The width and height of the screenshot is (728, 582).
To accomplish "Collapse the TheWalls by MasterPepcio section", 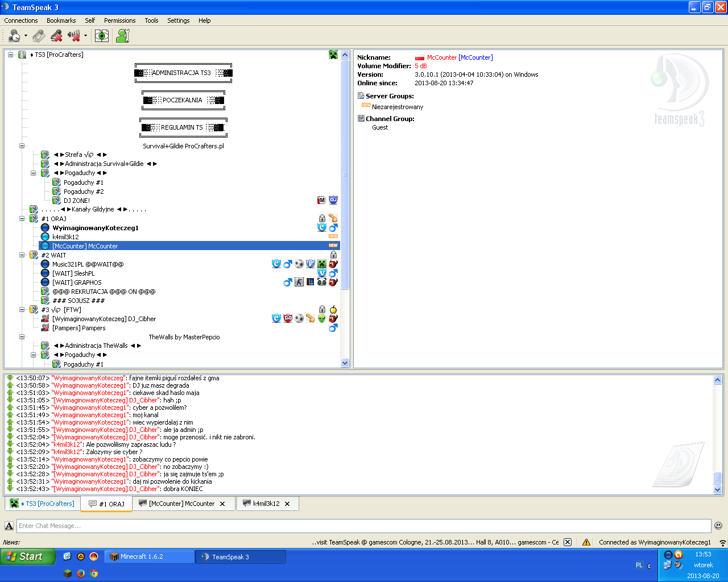I will point(22,337).
